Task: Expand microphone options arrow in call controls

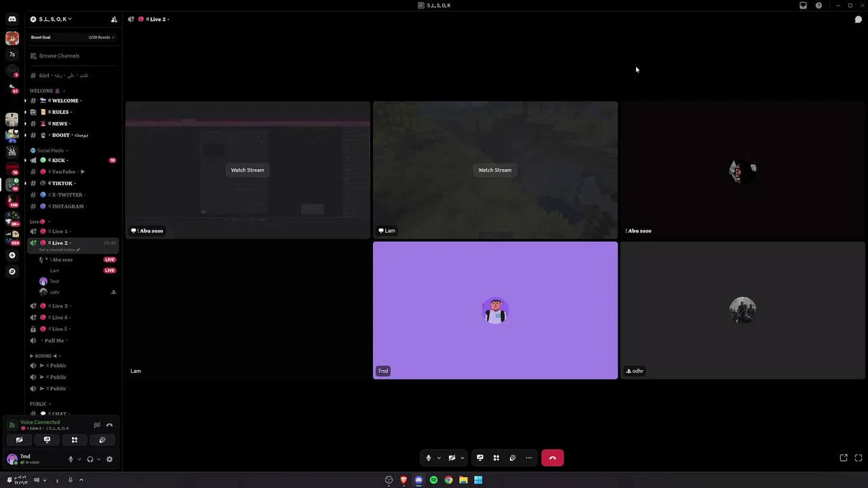Action: click(439, 458)
